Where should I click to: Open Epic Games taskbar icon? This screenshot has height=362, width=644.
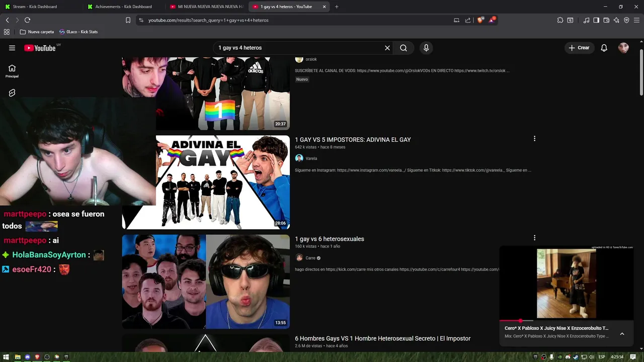point(66,357)
